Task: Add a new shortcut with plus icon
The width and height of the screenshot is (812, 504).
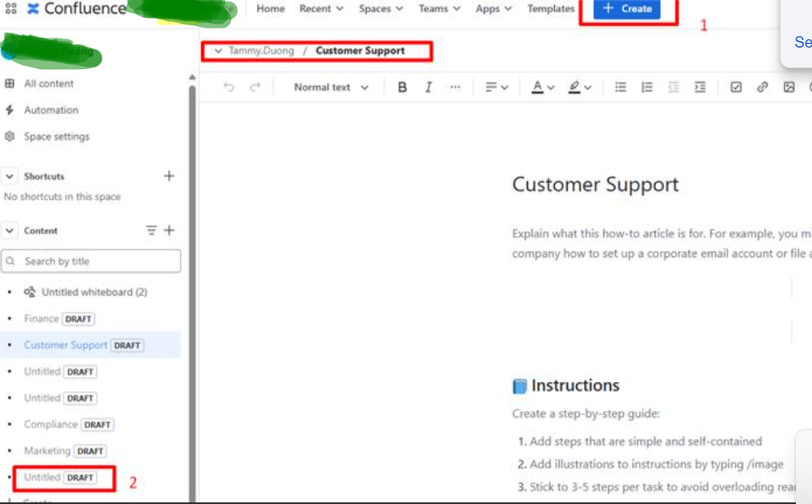Action: click(168, 176)
